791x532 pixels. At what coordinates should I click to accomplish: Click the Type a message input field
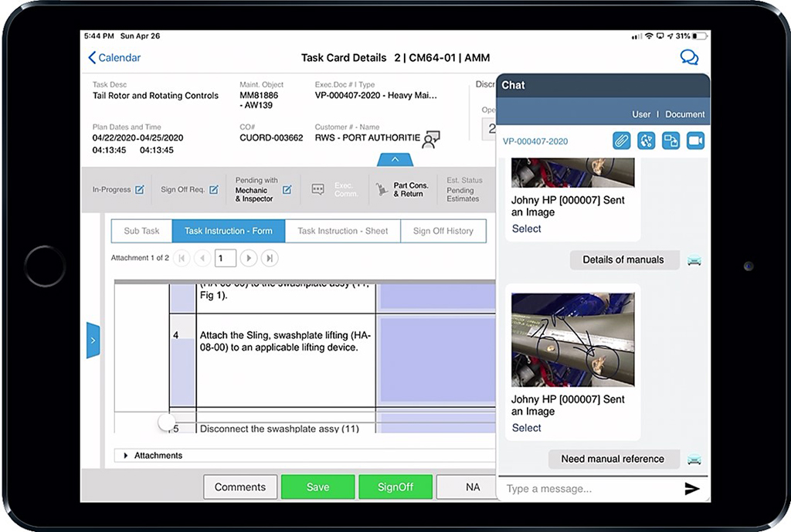(587, 488)
